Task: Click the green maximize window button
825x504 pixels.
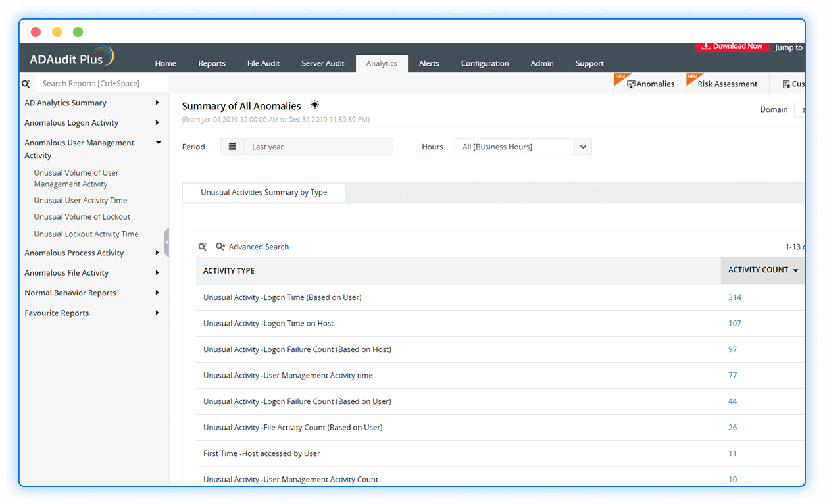Action: tap(78, 32)
